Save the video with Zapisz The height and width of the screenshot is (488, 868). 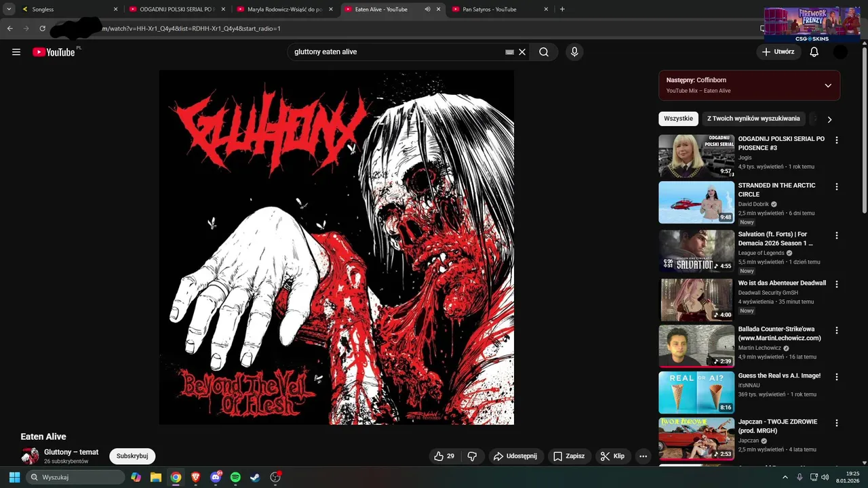[x=569, y=456]
